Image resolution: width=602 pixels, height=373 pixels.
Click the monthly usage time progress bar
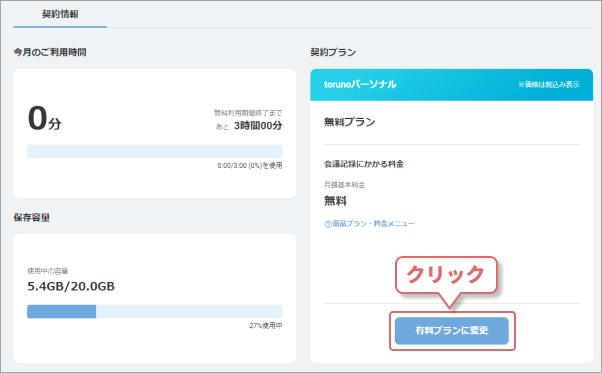pos(155,151)
